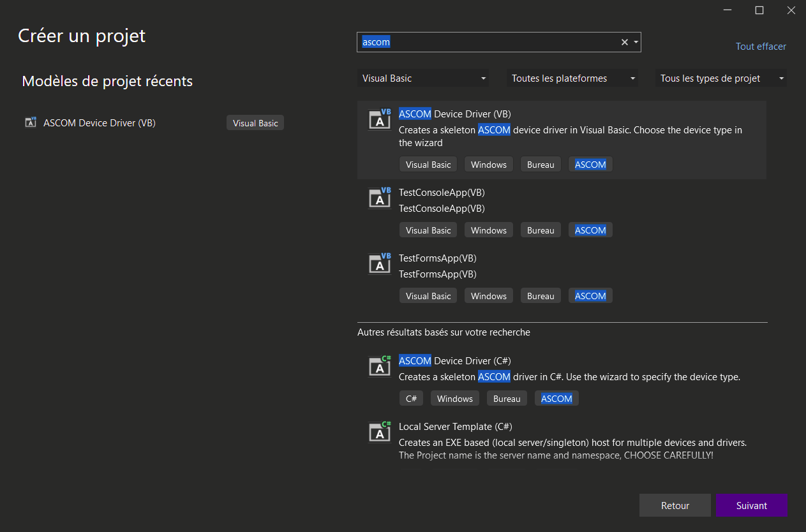Select the Local Server Template (C#) entry
Image resolution: width=806 pixels, height=532 pixels.
pyautogui.click(x=455, y=427)
